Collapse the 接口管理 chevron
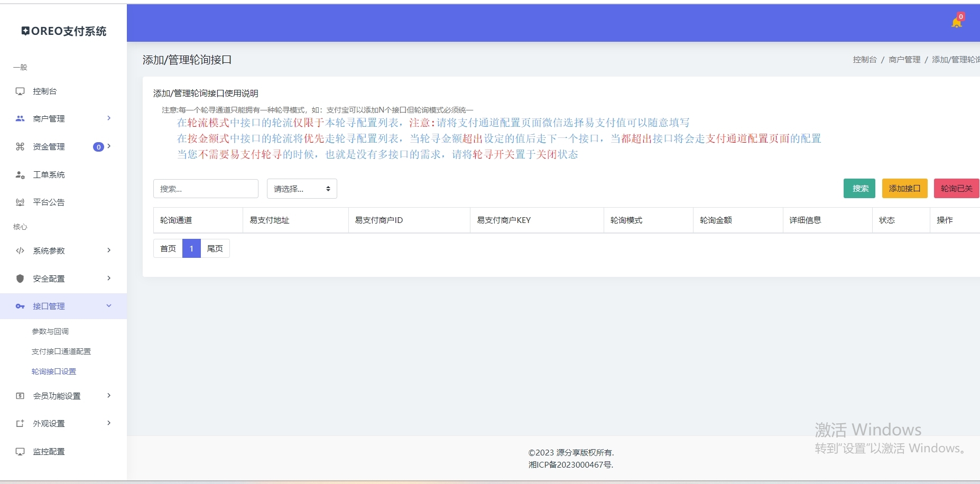The width and height of the screenshot is (980, 484). [x=109, y=306]
